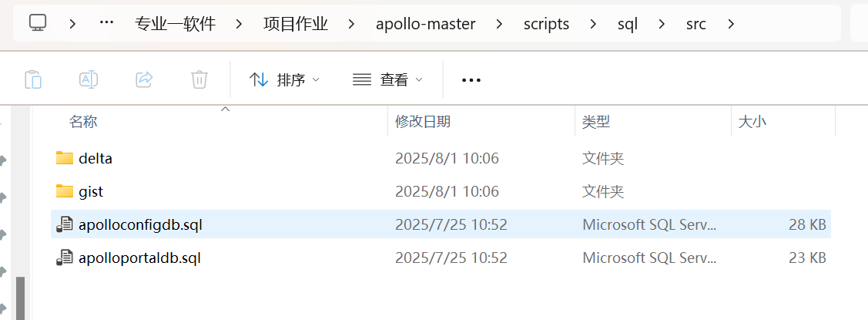Sort by the 修改日期 column header
Screen dimensions: 868x320
(423, 122)
